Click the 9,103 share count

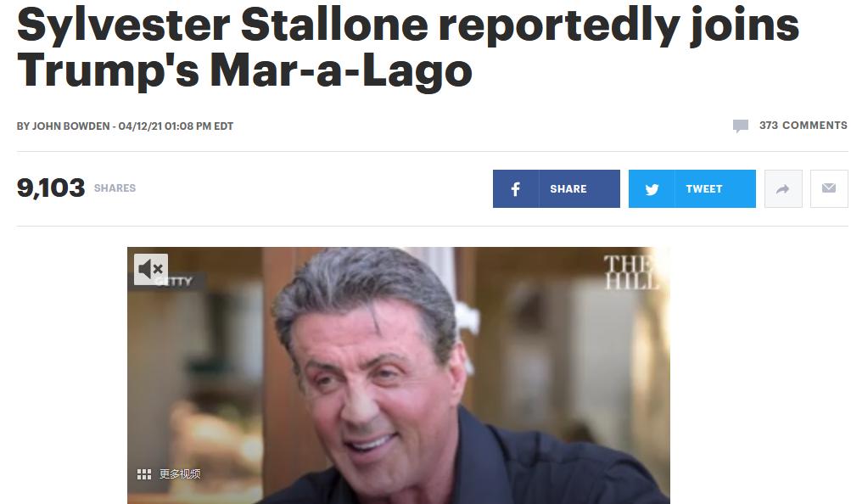point(51,188)
